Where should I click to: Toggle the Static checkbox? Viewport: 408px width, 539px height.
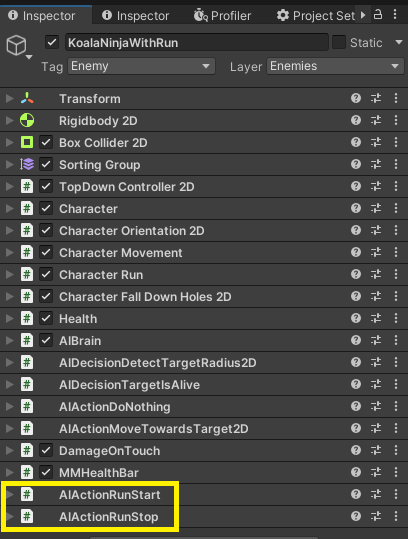coord(339,43)
